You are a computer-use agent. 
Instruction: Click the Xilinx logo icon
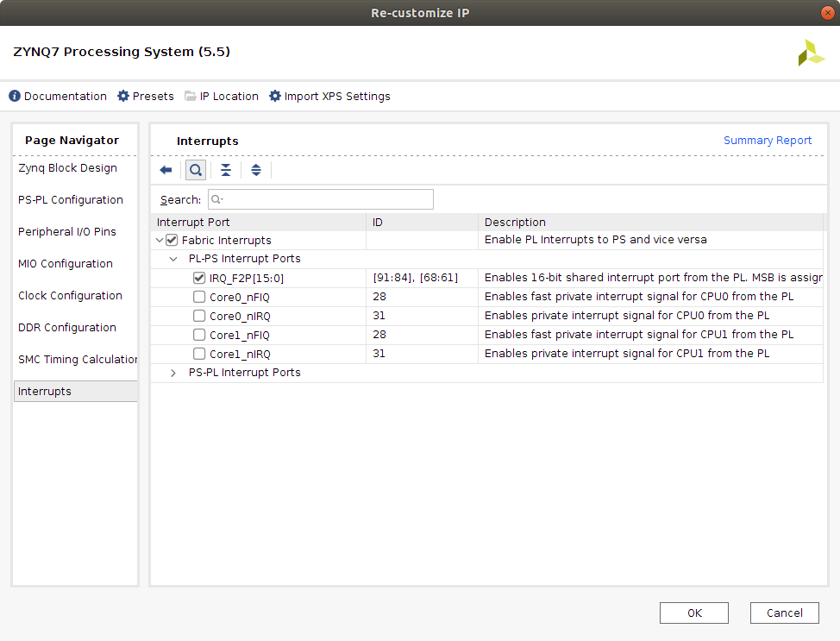click(811, 53)
